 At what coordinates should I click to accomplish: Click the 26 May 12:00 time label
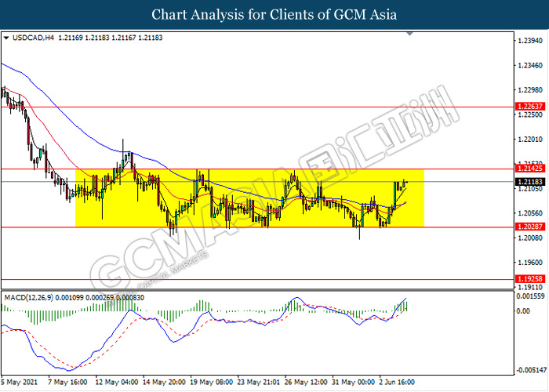tap(306, 383)
